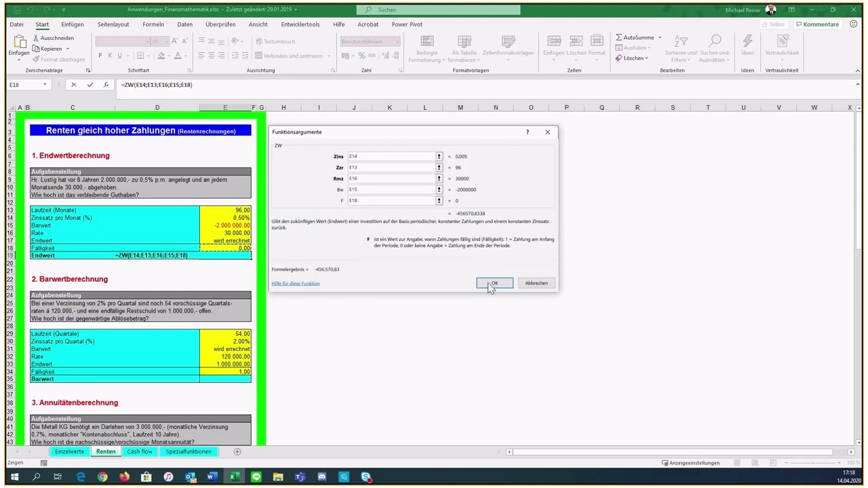
Task: Click collapse button of the Bw field
Action: tap(439, 190)
